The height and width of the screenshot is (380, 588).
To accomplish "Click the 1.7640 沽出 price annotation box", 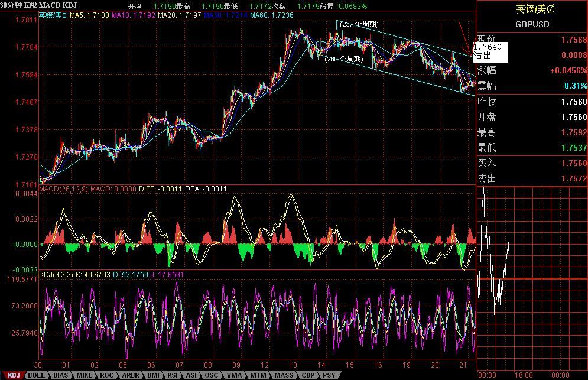I will point(490,51).
